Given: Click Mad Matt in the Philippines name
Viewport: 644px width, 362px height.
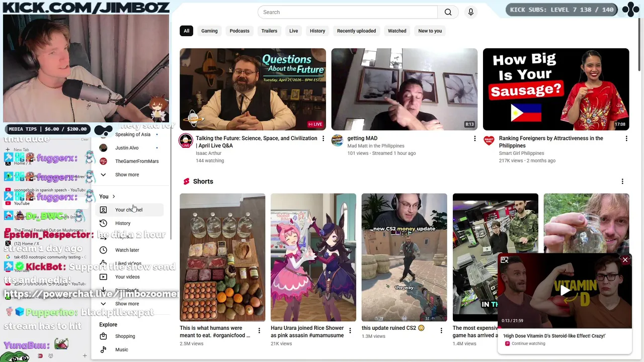Looking at the screenshot, I should click(x=375, y=146).
